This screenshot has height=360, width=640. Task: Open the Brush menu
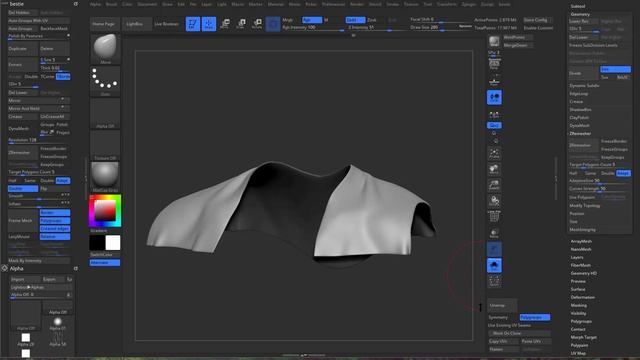(111, 4)
